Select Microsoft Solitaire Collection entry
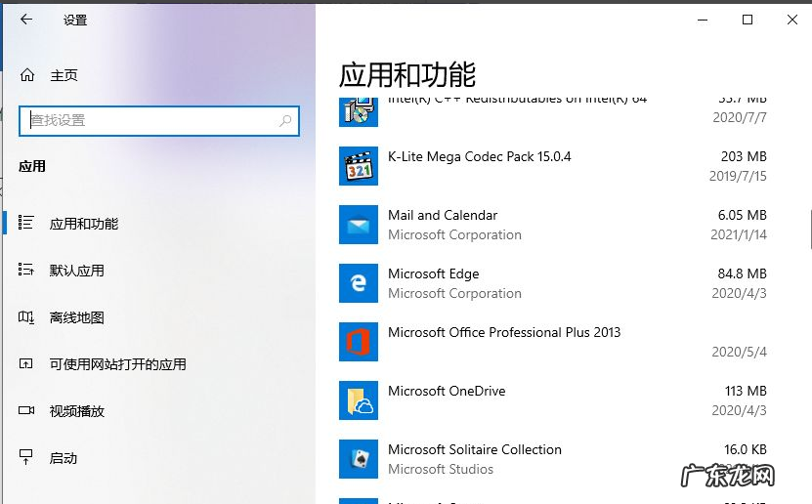 click(x=475, y=449)
